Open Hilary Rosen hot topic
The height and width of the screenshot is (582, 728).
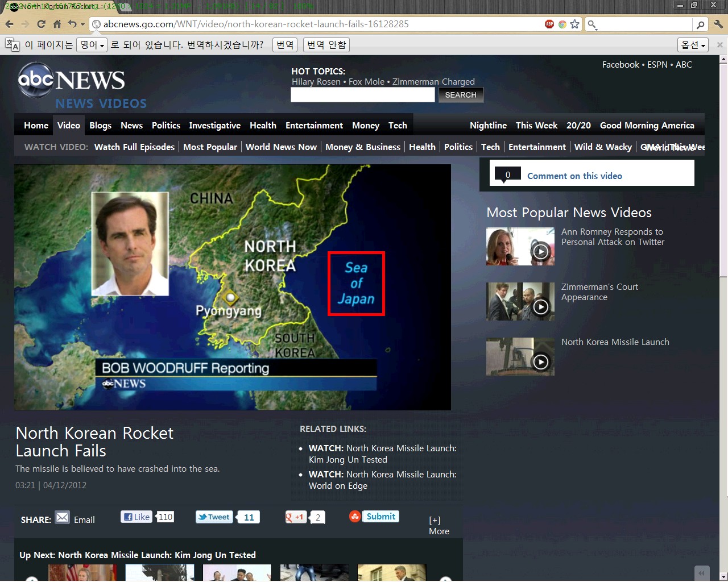(x=316, y=82)
